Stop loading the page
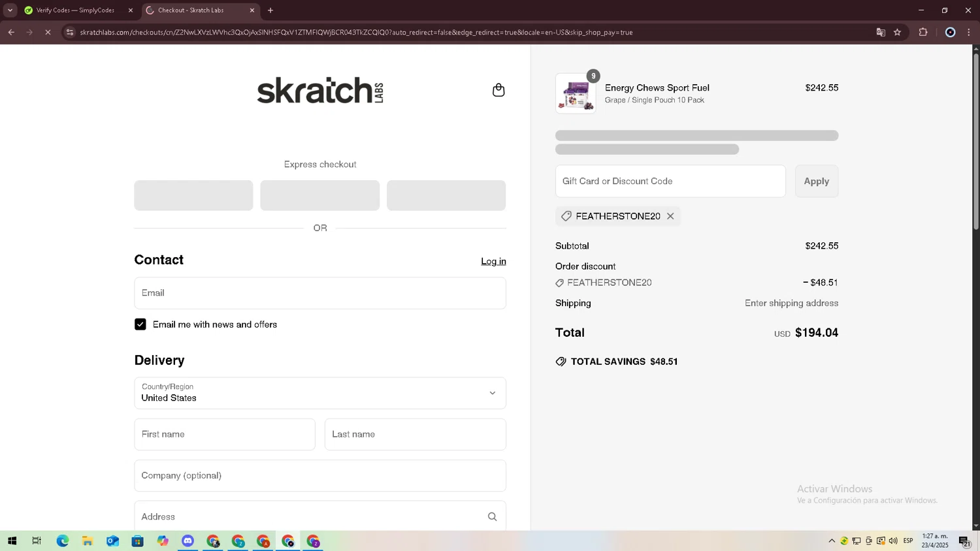 tap(48, 32)
